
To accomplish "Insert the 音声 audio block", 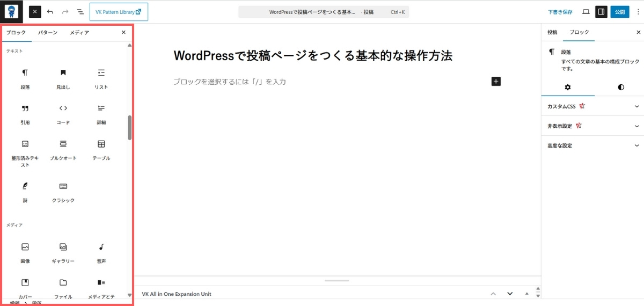I will 101,253.
